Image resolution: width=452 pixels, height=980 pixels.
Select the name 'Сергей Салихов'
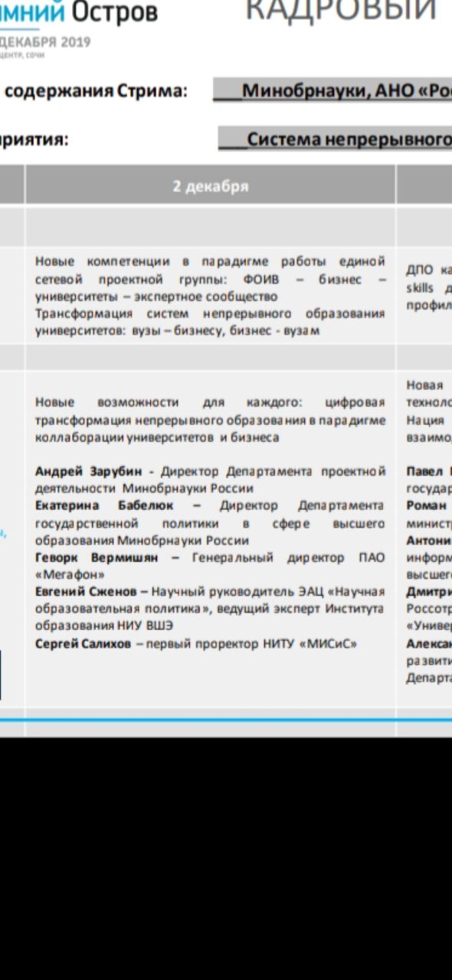click(84, 644)
